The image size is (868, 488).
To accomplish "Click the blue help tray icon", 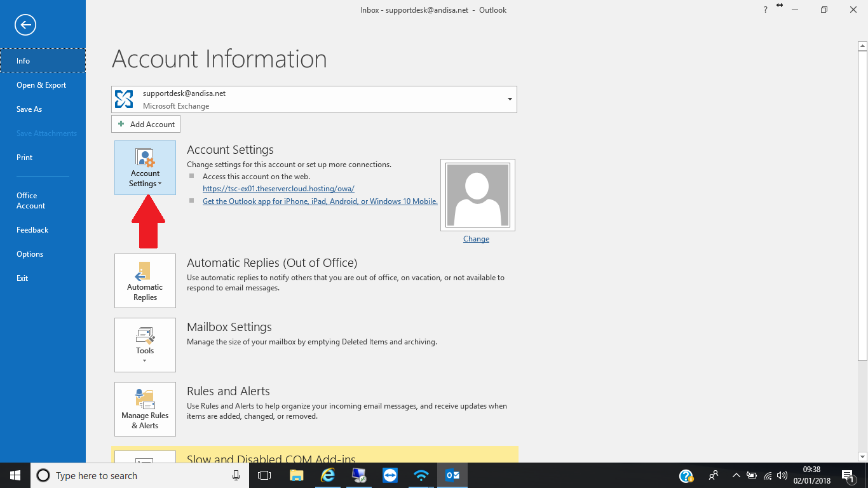I will pos(686,475).
